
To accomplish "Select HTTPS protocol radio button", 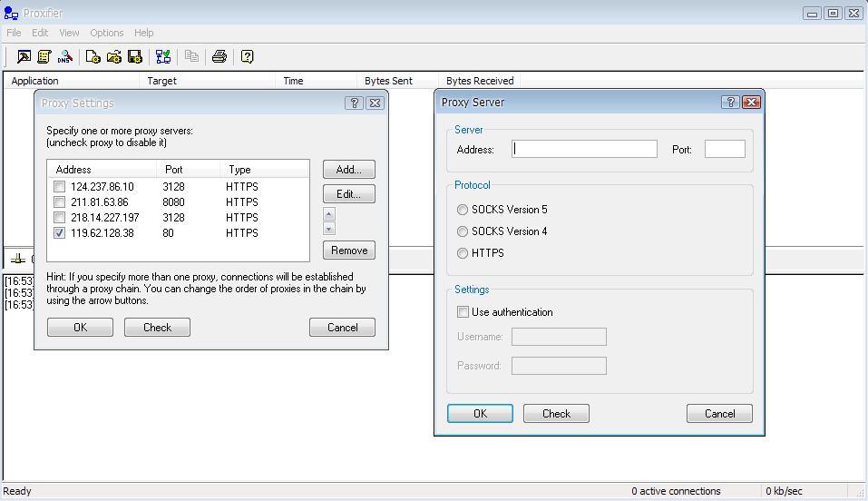I will coord(463,252).
